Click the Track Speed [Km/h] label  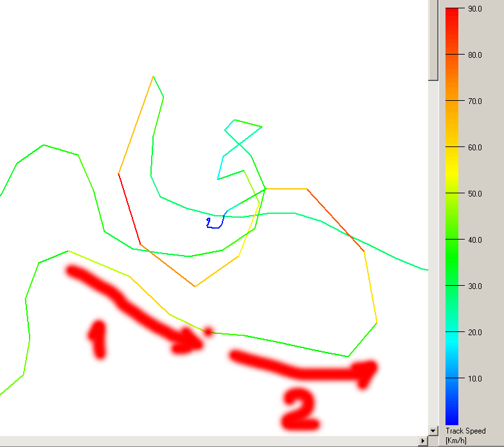tap(466, 435)
